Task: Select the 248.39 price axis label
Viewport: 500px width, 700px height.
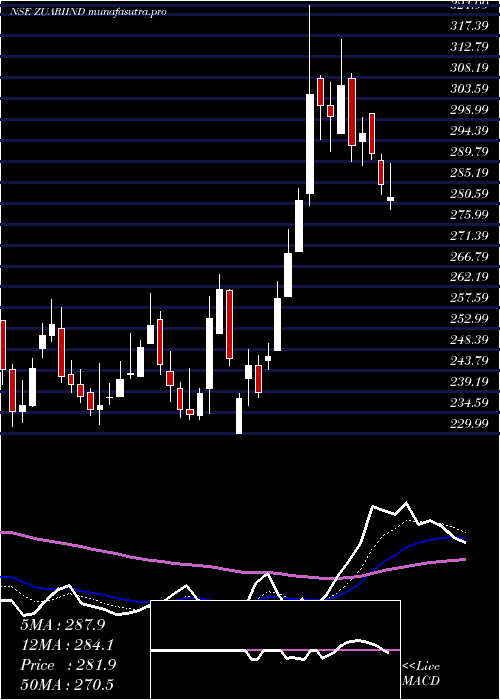Action: click(469, 340)
